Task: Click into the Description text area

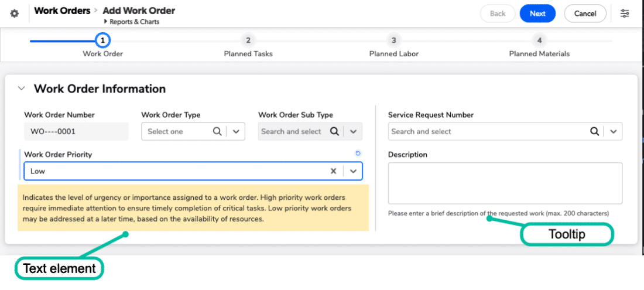Action: (x=505, y=183)
